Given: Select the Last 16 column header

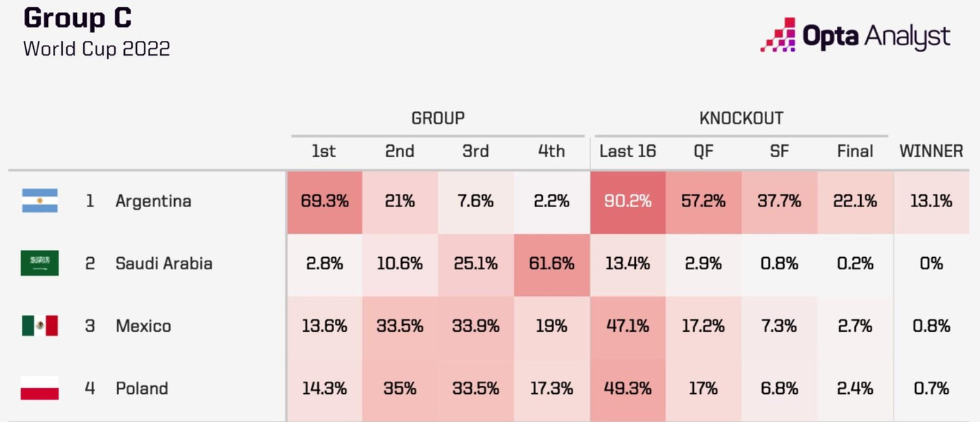Looking at the screenshot, I should click(x=627, y=151).
